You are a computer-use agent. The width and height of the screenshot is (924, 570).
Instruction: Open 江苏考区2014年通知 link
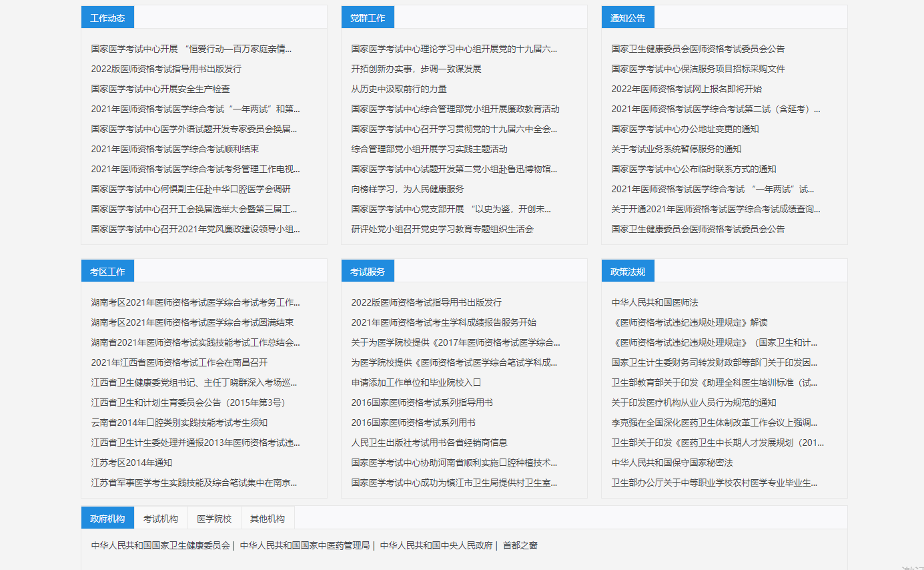point(131,463)
